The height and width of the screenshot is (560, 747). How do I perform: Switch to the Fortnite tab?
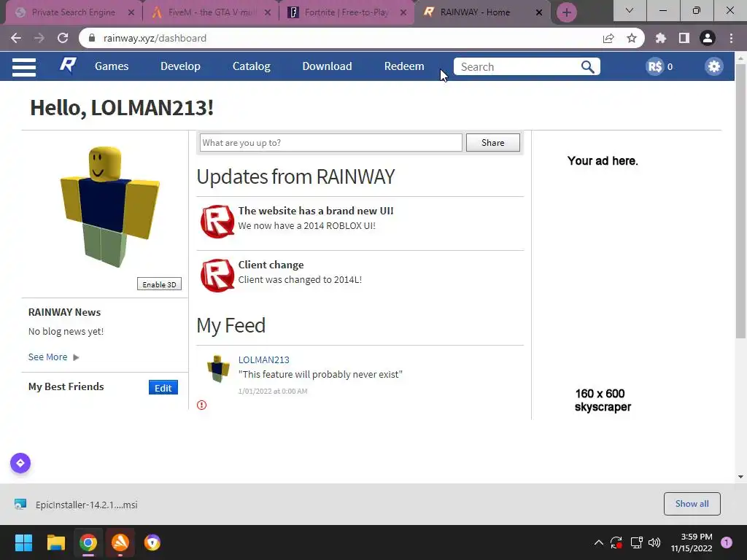click(347, 12)
